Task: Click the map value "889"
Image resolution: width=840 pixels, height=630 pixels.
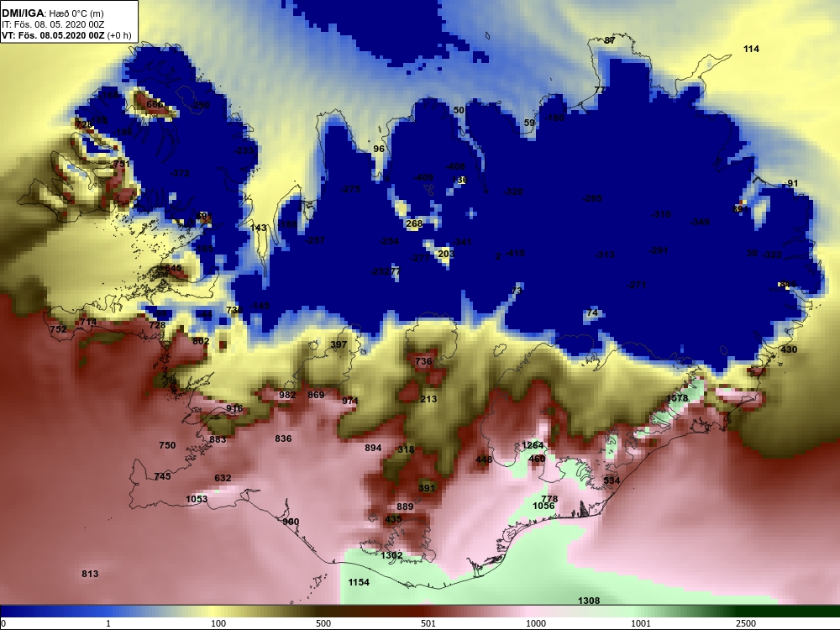Action: pos(405,507)
